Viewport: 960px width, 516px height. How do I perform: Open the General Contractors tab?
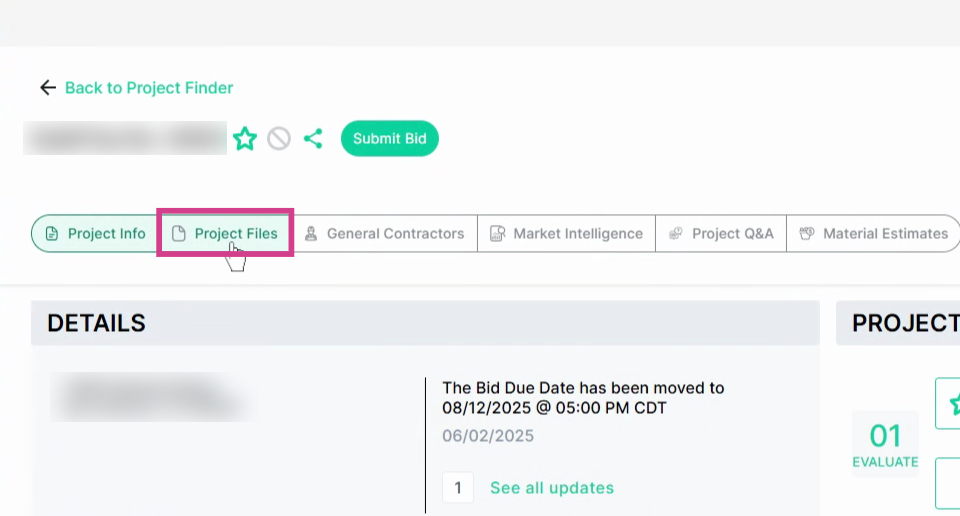(384, 233)
